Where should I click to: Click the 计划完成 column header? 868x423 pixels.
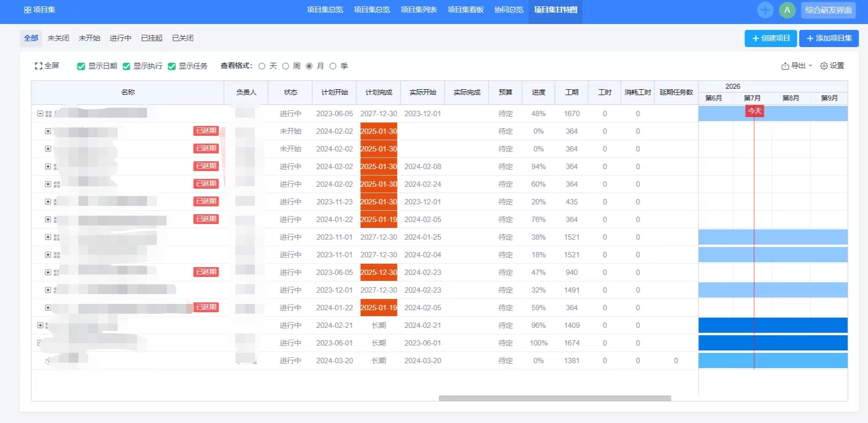coord(379,92)
